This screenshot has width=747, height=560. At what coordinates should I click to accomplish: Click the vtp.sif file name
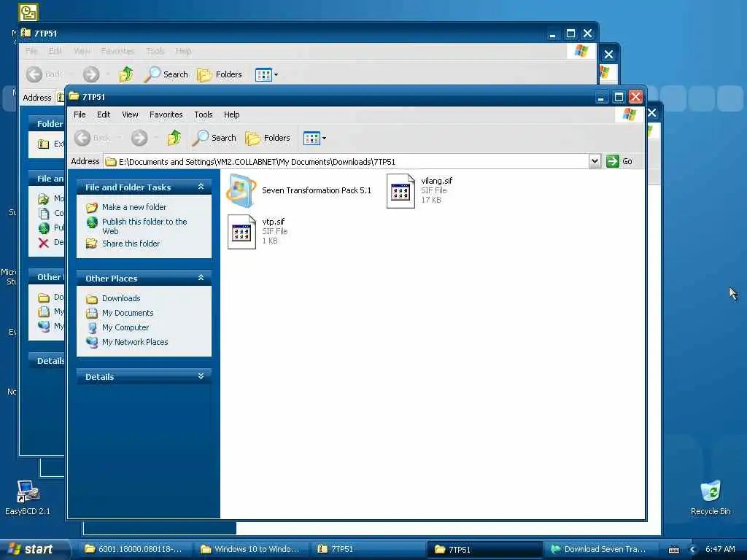point(274,222)
